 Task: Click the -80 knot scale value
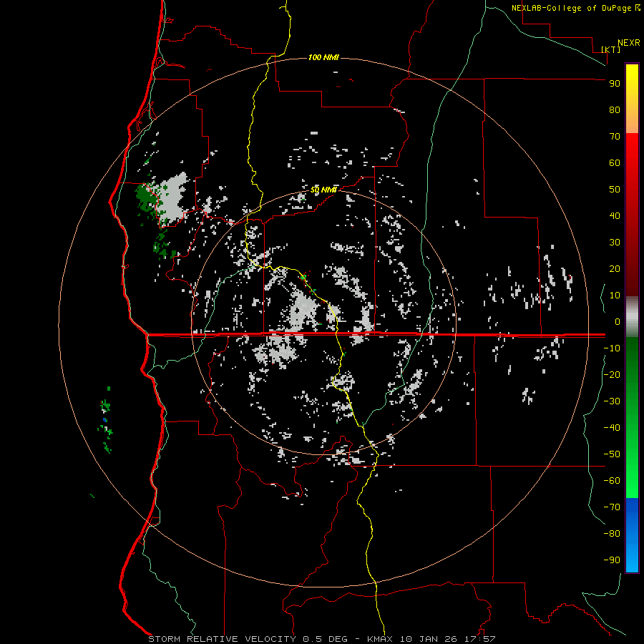click(612, 534)
